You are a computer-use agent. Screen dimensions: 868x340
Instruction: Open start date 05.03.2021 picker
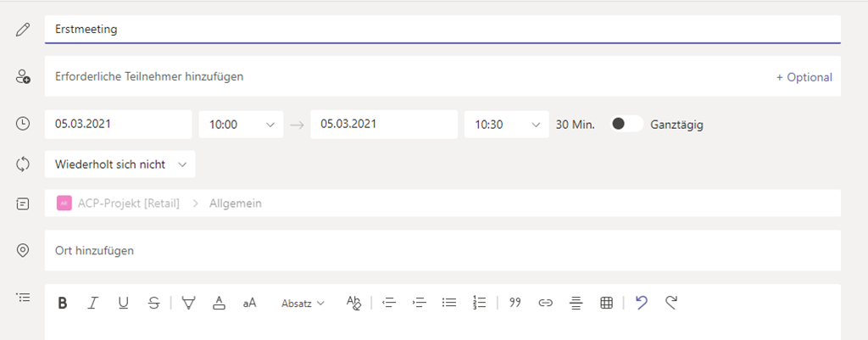(x=119, y=125)
